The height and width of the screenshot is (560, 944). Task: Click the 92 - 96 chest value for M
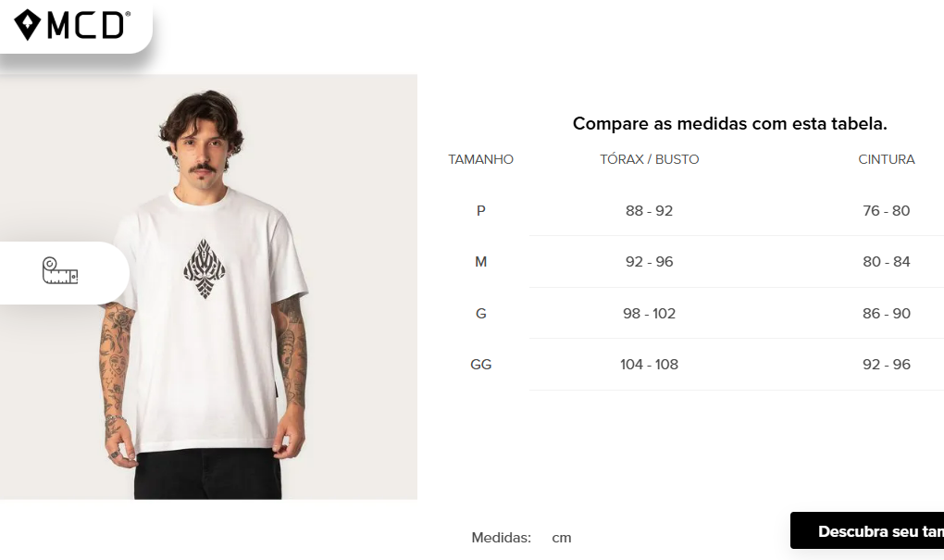(649, 262)
